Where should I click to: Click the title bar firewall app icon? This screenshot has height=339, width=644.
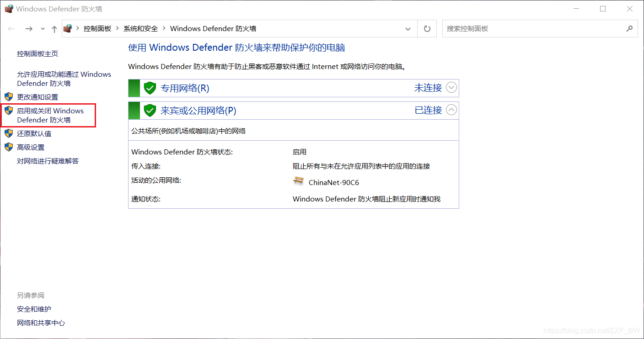pos(9,9)
